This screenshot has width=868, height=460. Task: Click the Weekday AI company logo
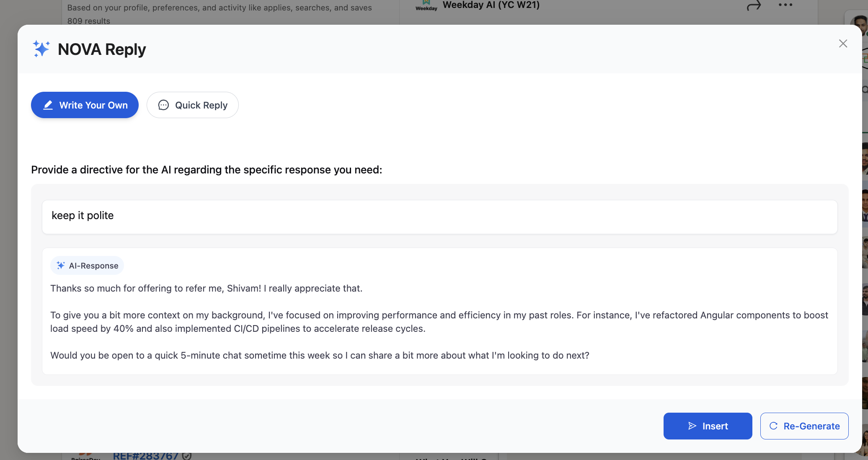pos(426,5)
